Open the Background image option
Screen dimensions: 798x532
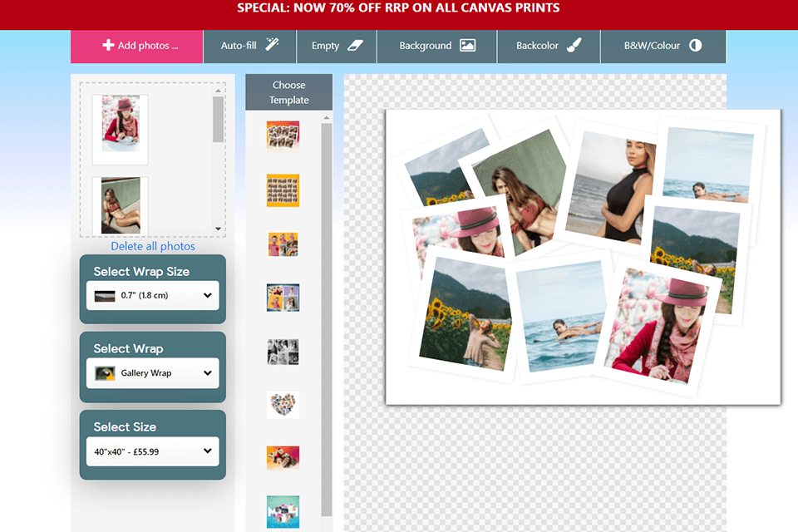pyautogui.click(x=436, y=47)
